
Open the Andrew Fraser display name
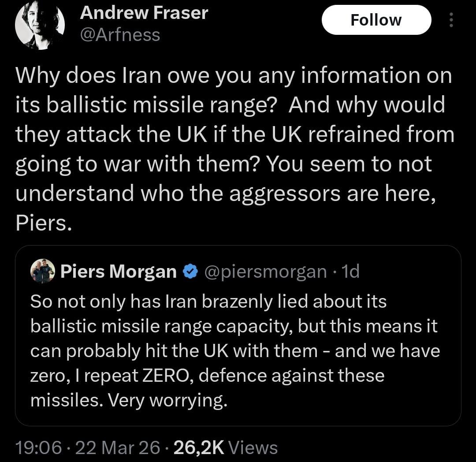pos(144,13)
